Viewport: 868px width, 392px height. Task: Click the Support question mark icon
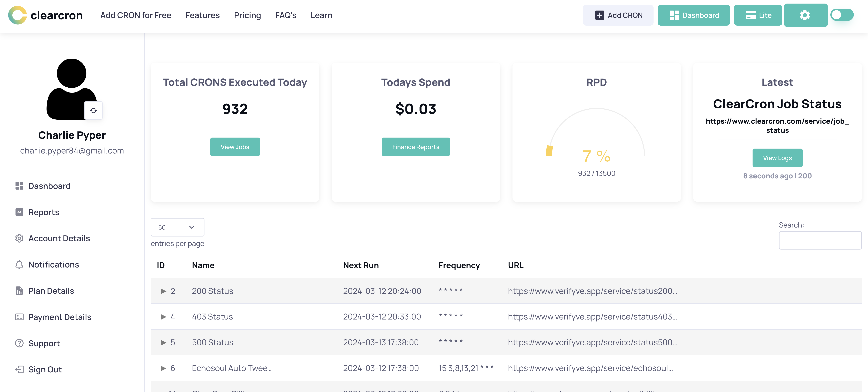pos(19,343)
